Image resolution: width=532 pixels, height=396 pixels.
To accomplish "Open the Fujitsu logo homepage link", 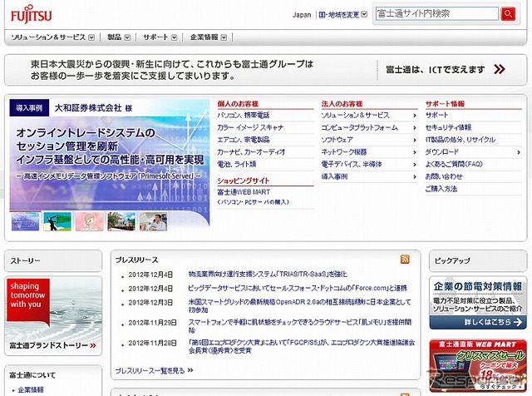I will pyautogui.click(x=32, y=15).
